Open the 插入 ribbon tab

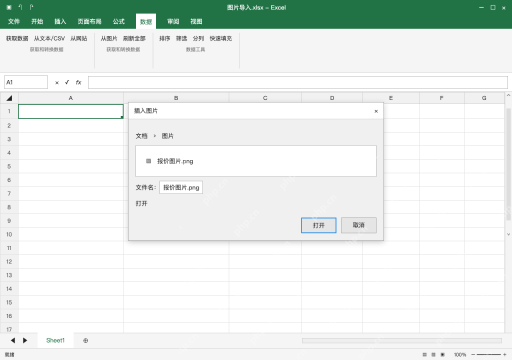60,22
